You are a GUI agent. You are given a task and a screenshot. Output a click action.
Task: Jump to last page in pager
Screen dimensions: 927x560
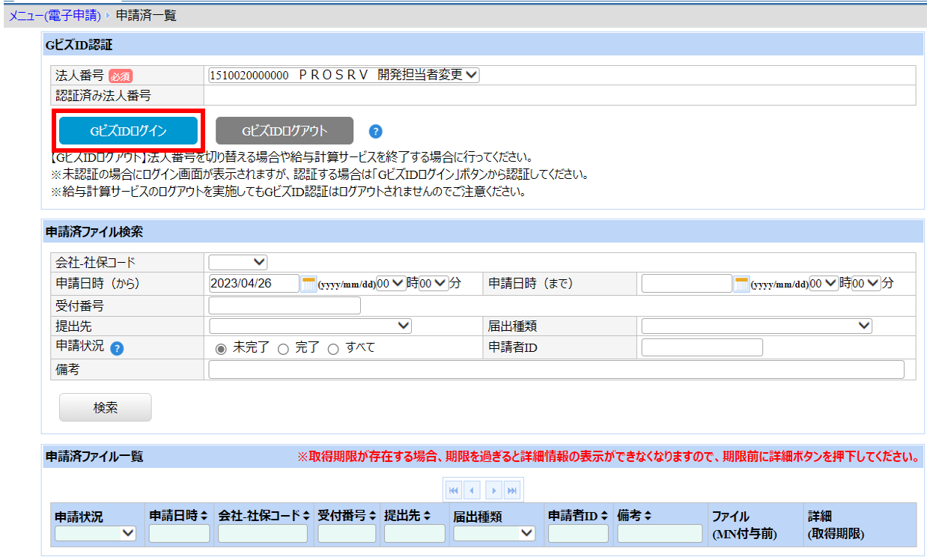coord(512,490)
